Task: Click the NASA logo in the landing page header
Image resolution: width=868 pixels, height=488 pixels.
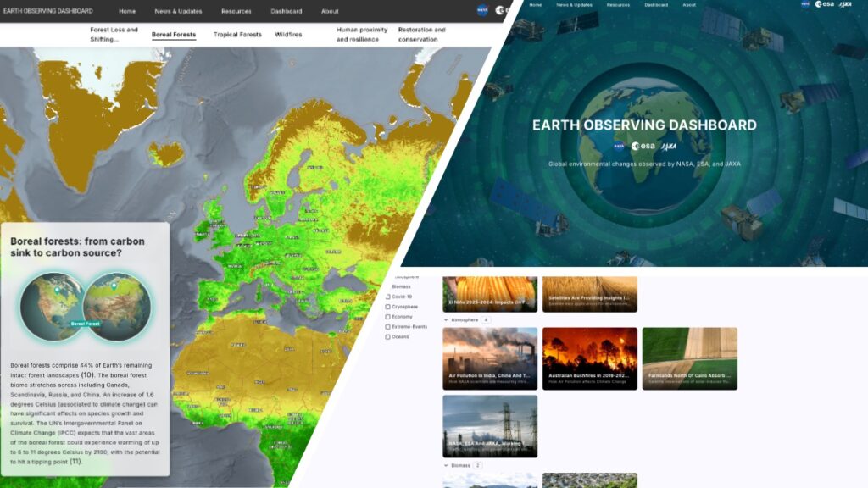Action: (805, 4)
